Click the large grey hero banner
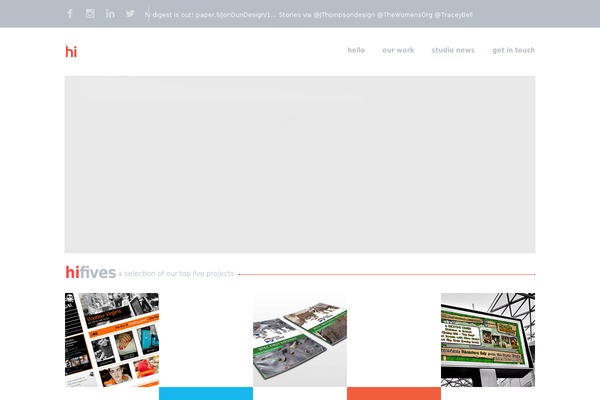 click(300, 164)
